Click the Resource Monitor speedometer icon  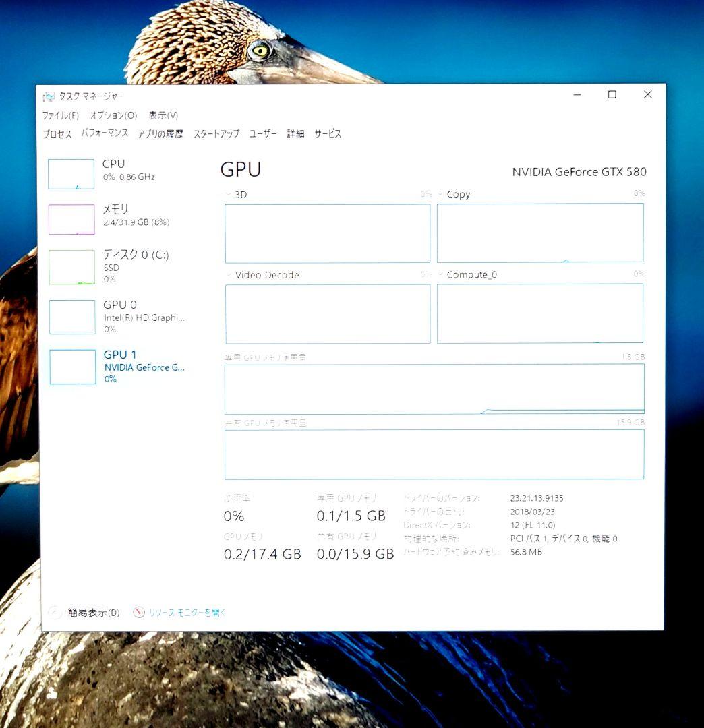click(138, 612)
